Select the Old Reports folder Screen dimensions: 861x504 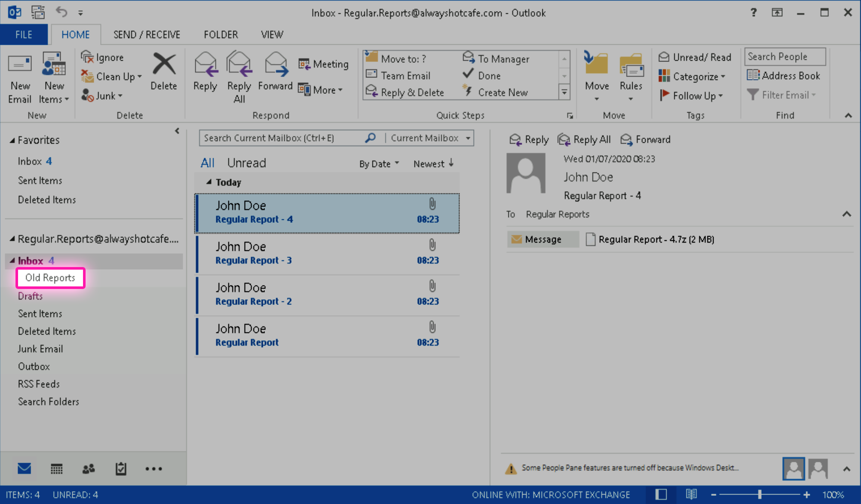click(50, 278)
